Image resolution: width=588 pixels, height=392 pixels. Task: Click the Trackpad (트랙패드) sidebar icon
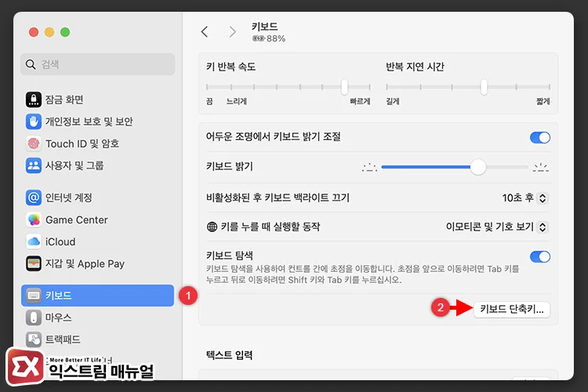(x=34, y=339)
